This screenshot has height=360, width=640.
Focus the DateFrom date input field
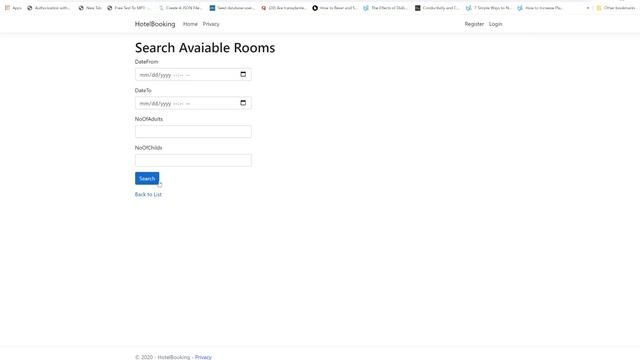pyautogui.click(x=193, y=75)
